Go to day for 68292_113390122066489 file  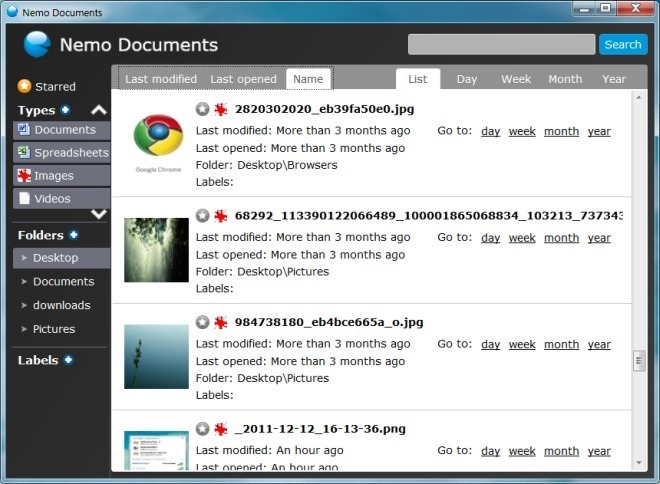pyautogui.click(x=490, y=238)
